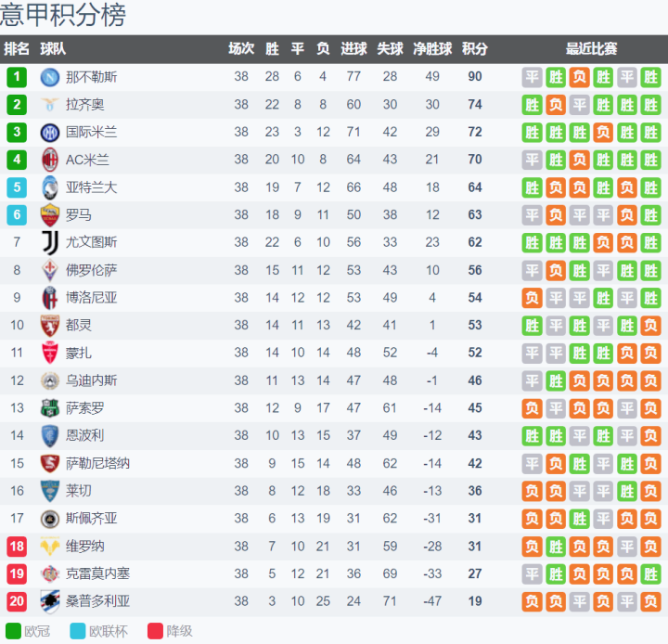
Task: Click the Juventus (尤文图斯) crest icon
Action: click(x=50, y=242)
